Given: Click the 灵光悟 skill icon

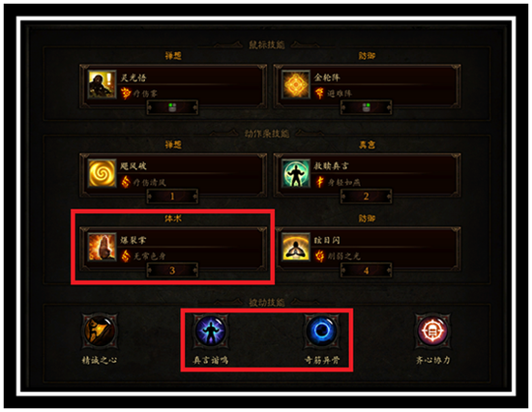Looking at the screenshot, I should pos(102,84).
